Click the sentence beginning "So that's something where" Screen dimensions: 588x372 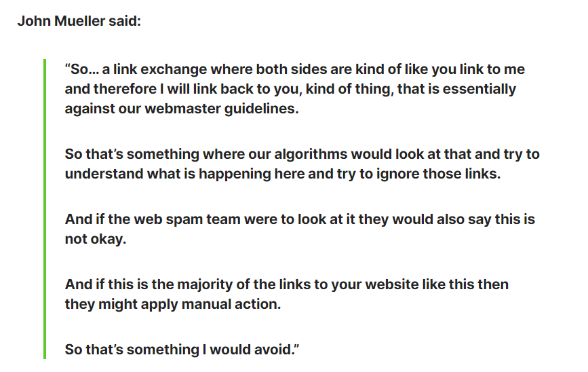(x=302, y=164)
